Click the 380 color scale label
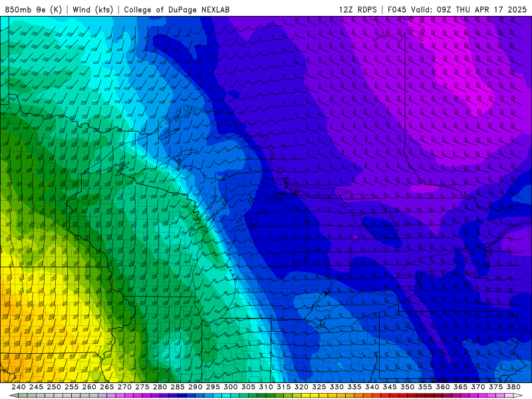Viewport: 532px width, 399px height. tap(513, 387)
